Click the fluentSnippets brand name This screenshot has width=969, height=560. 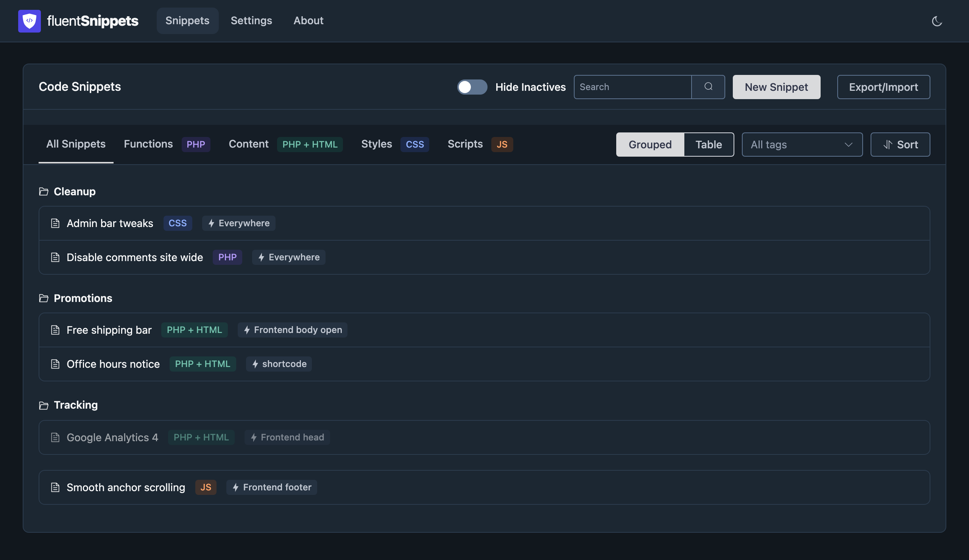(x=92, y=21)
